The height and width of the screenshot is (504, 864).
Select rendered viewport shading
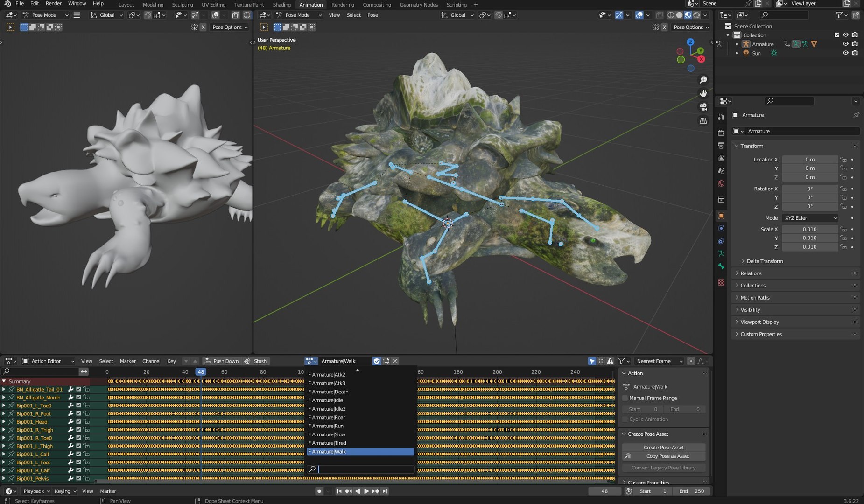[696, 15]
